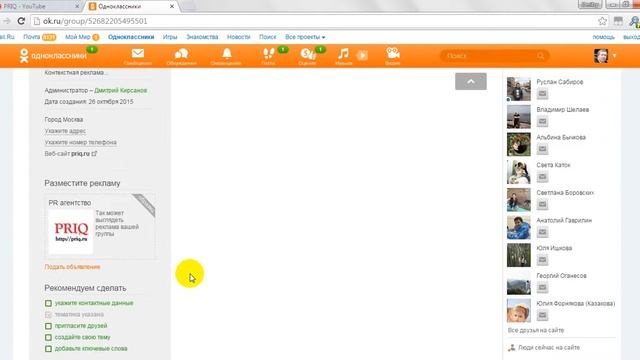The height and width of the screenshot is (360, 640).
Task: Open the Ratings icon in the orange bar
Action: point(308,53)
